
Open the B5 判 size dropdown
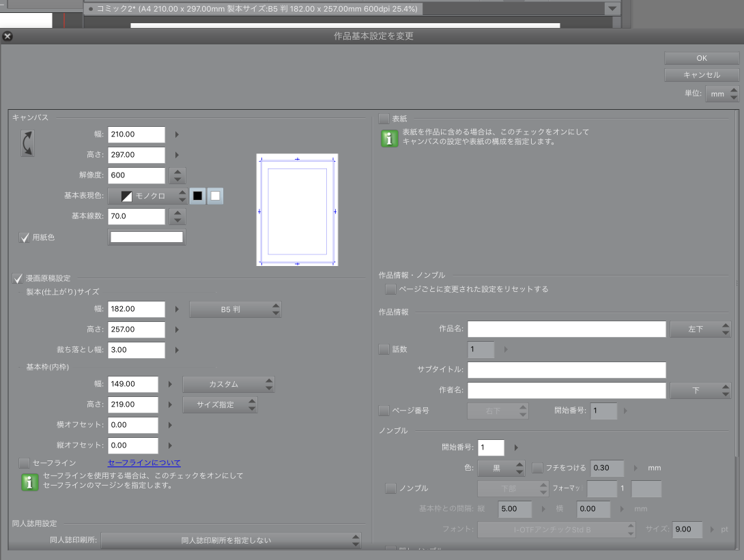point(235,310)
